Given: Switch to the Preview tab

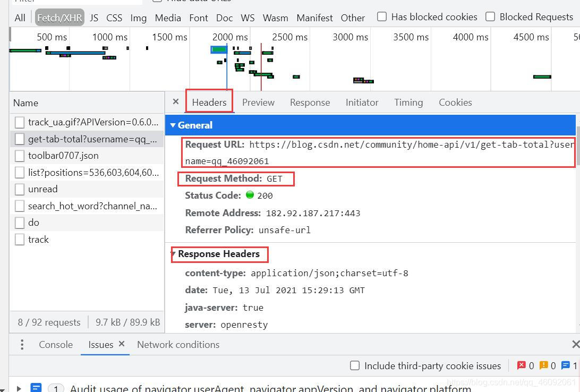Looking at the screenshot, I should pos(258,102).
